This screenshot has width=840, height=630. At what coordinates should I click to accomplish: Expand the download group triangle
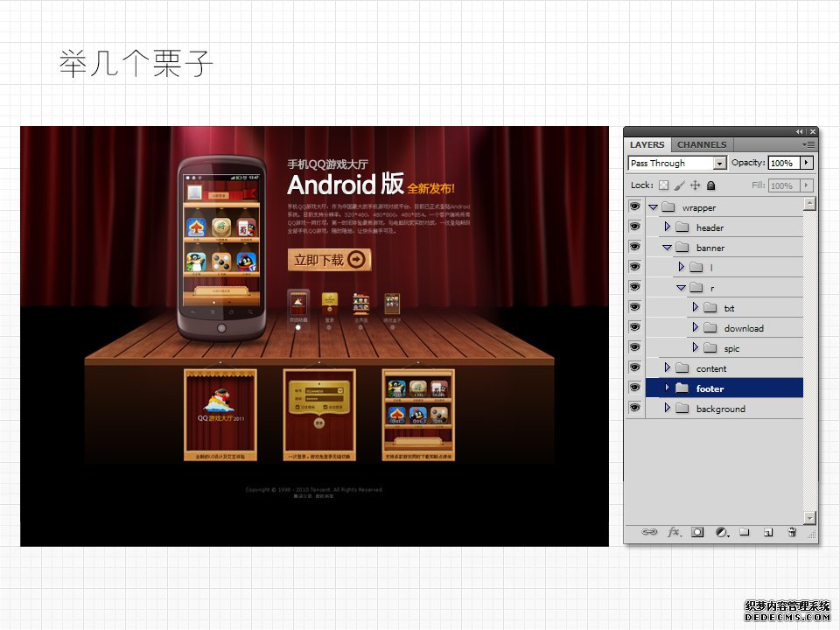695,326
